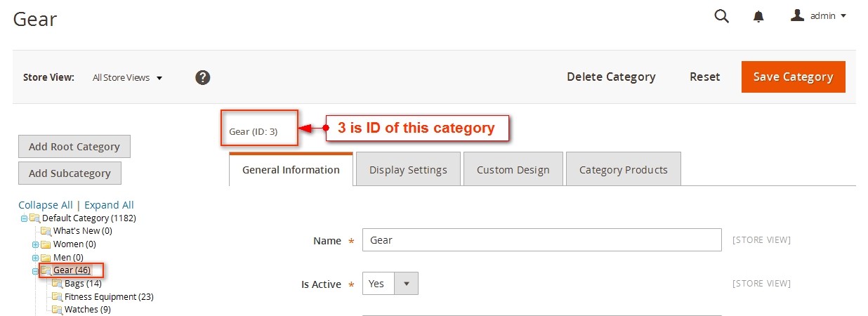The image size is (868, 316).
Task: Switch to the Display Settings tab
Action: coord(408,169)
